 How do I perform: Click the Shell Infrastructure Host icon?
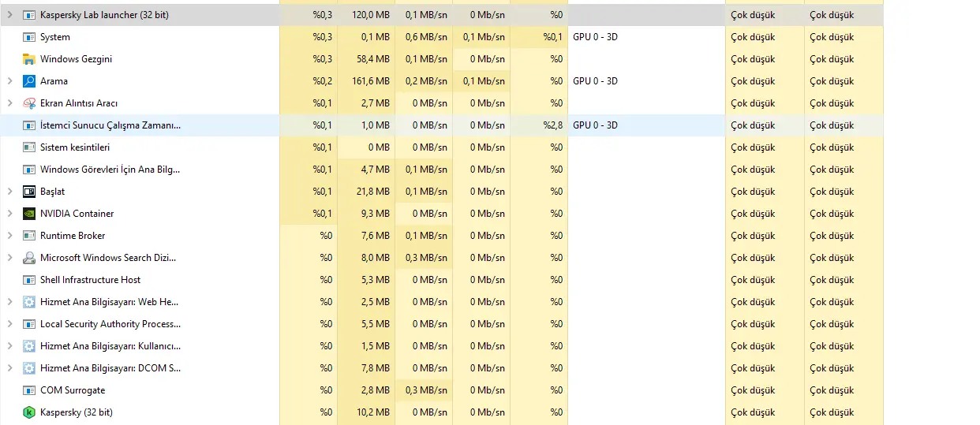[29, 280]
